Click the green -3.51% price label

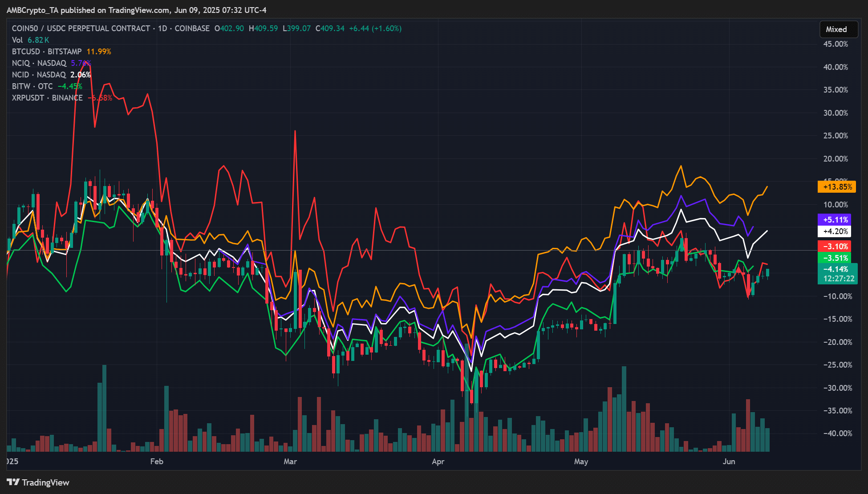click(835, 258)
